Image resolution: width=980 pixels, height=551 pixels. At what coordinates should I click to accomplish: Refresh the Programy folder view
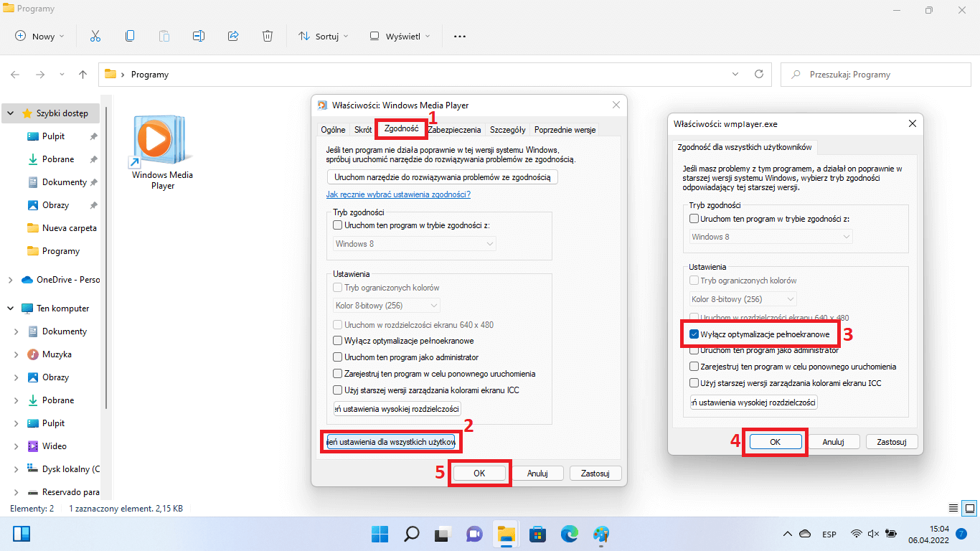(x=759, y=74)
